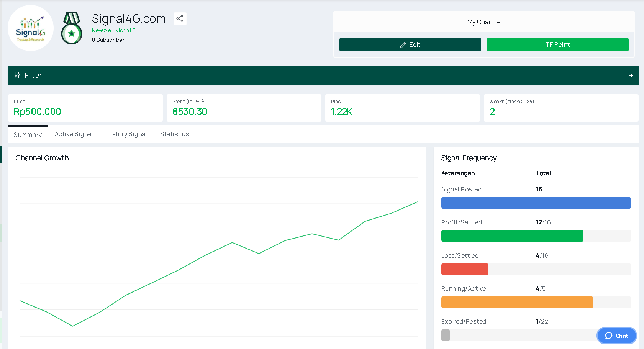The image size is (644, 349).
Task: Open the Active Signal tab
Action: (x=74, y=134)
